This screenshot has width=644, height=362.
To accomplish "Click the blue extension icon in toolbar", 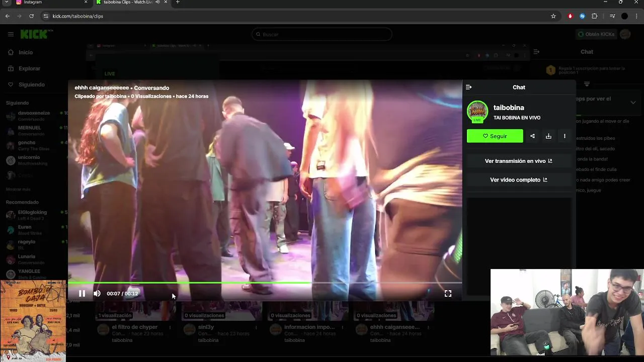I will [x=582, y=16].
